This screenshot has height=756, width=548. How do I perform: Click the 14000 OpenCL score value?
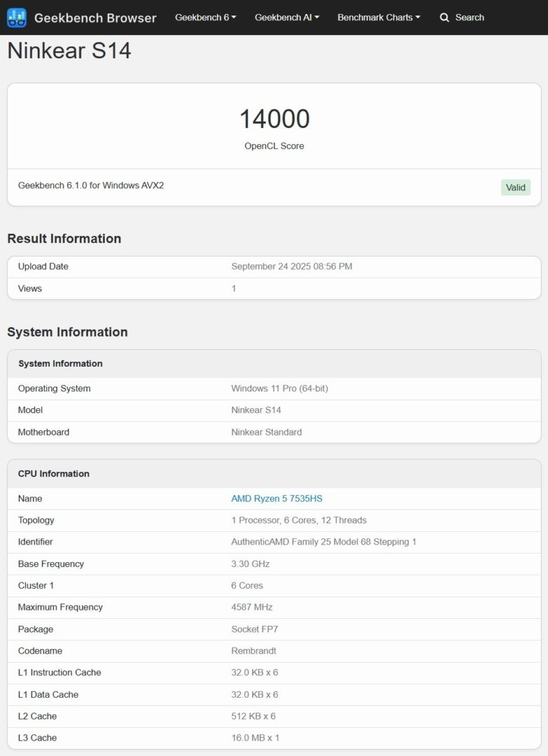pyautogui.click(x=274, y=119)
